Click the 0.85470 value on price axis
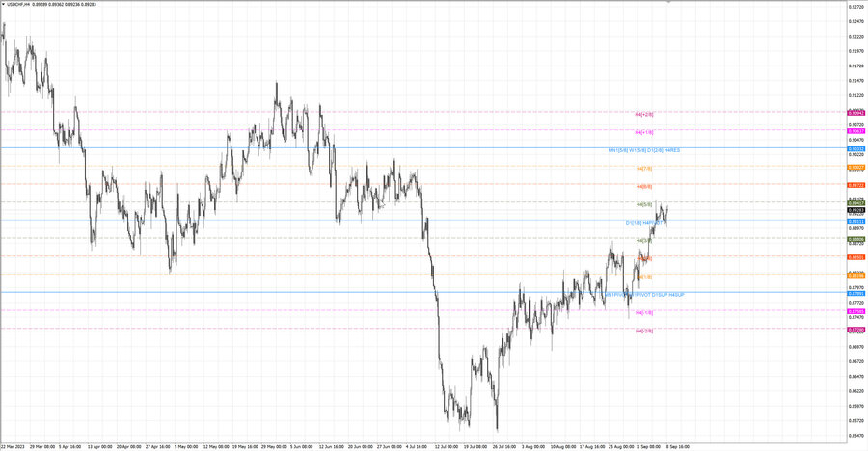The width and height of the screenshot is (868, 451). click(856, 436)
